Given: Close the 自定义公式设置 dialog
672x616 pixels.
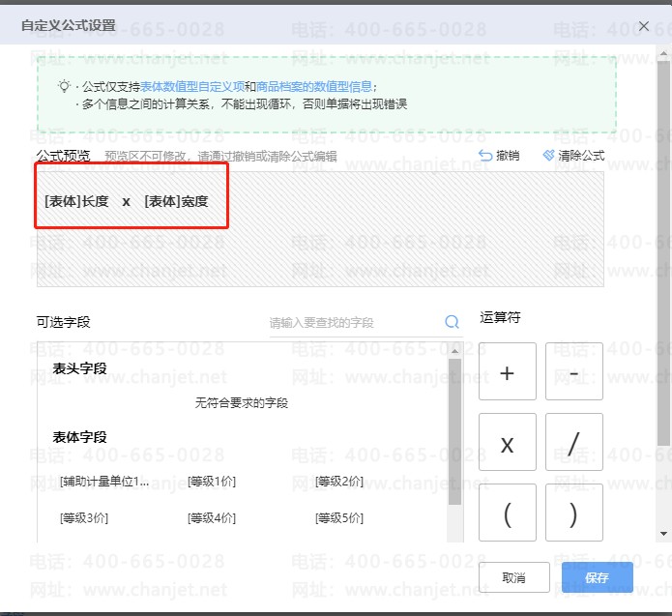Looking at the screenshot, I should click(x=643, y=26).
